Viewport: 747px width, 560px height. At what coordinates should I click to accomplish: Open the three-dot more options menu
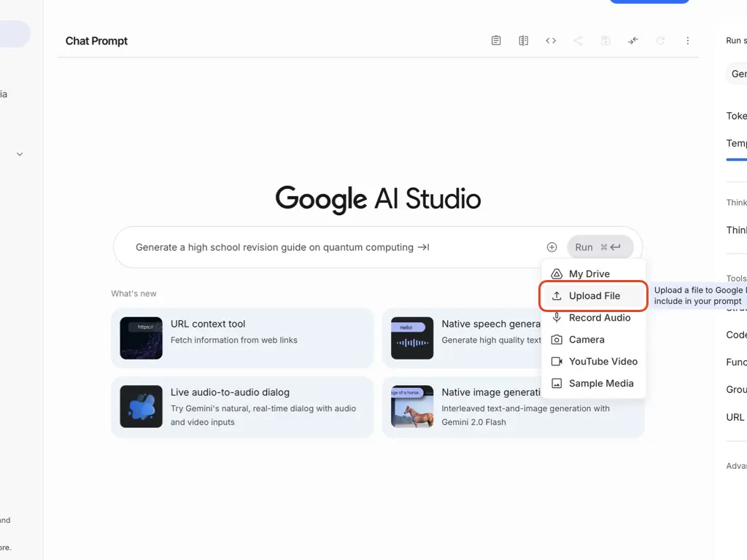point(687,41)
